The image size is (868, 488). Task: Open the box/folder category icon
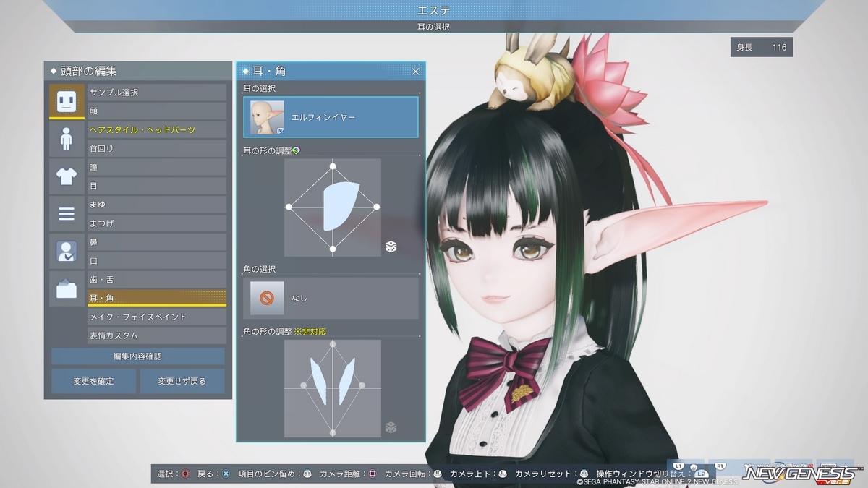coord(67,289)
